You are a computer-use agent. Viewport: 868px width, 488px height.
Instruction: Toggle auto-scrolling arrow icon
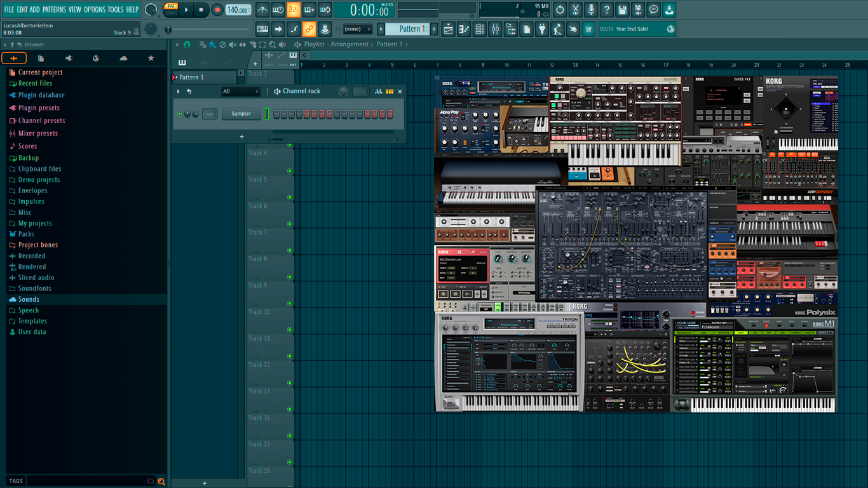click(278, 29)
